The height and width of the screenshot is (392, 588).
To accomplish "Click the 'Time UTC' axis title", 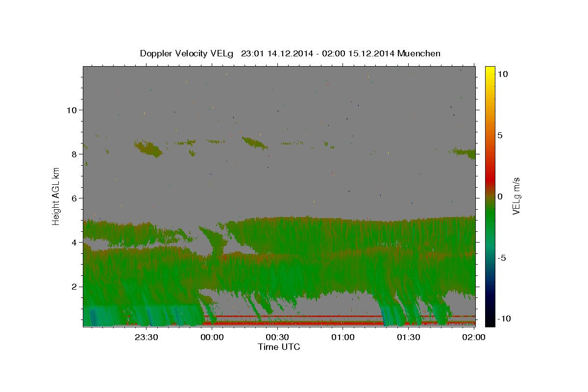I will [x=279, y=347].
